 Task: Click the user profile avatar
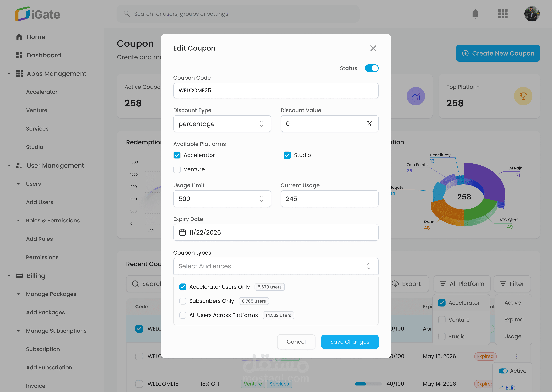pos(532,14)
